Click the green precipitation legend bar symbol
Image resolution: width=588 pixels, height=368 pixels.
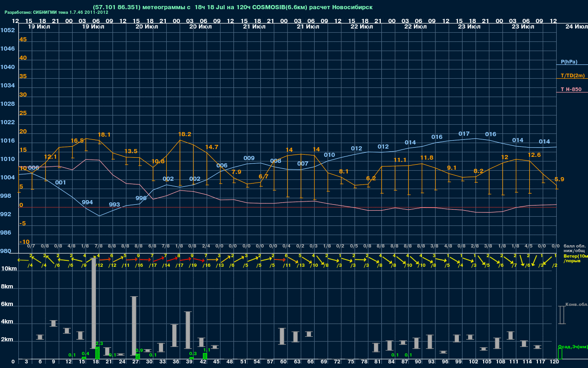pyautogui.click(x=560, y=354)
